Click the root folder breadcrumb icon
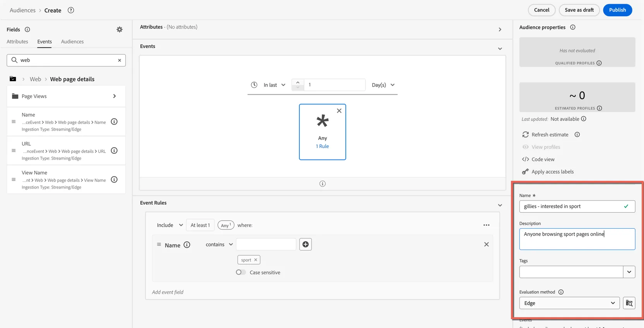Screen dimensions: 644x328 [13, 79]
